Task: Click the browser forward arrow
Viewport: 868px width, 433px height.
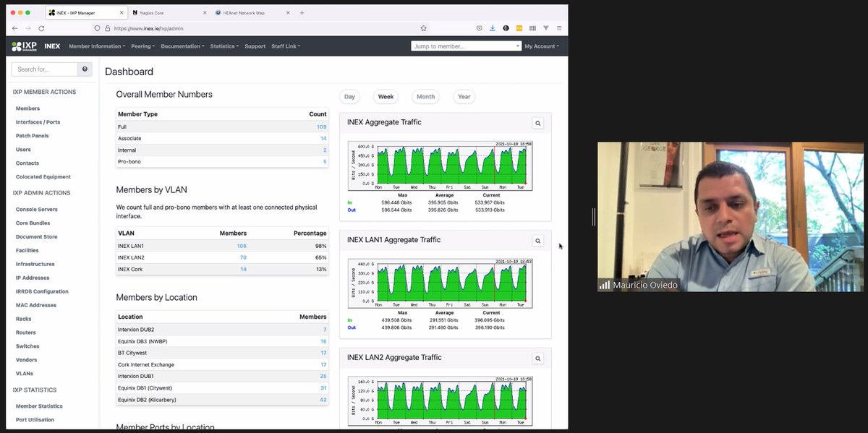Action: [x=27, y=28]
